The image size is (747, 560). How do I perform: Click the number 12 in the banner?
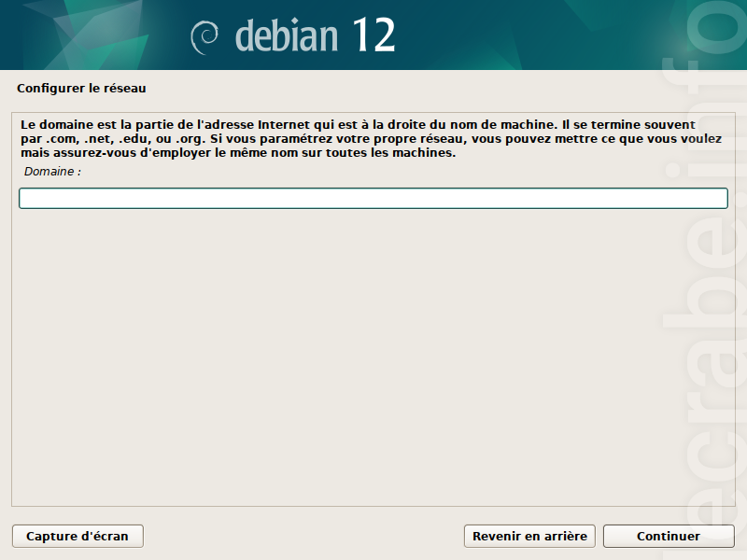(373, 35)
